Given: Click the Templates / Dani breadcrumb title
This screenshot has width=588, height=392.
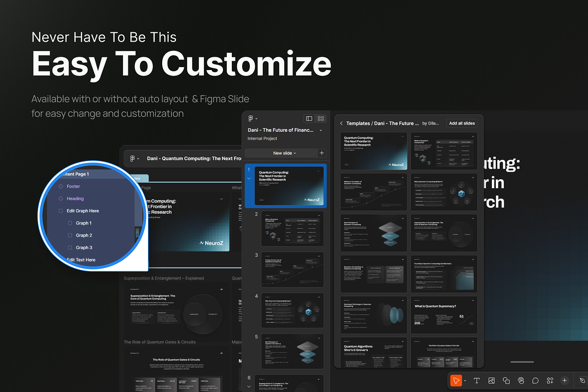Looking at the screenshot, I should (x=383, y=123).
